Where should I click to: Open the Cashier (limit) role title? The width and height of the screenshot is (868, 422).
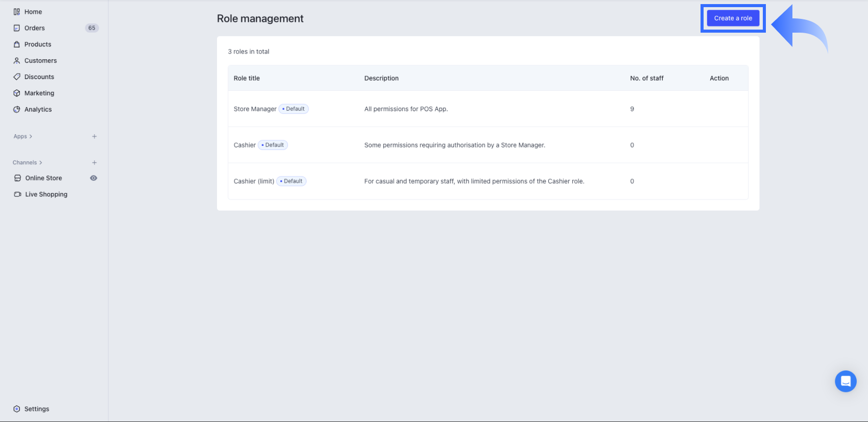point(254,181)
